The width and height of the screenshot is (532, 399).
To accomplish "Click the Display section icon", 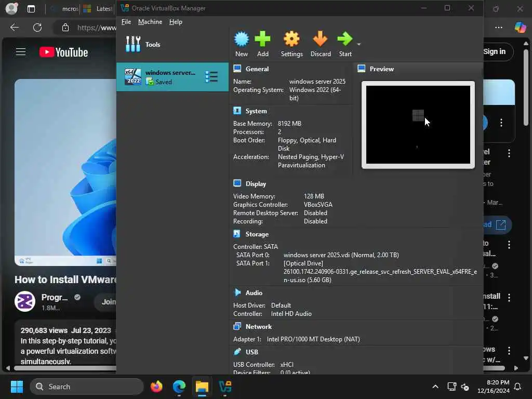I will (237, 183).
